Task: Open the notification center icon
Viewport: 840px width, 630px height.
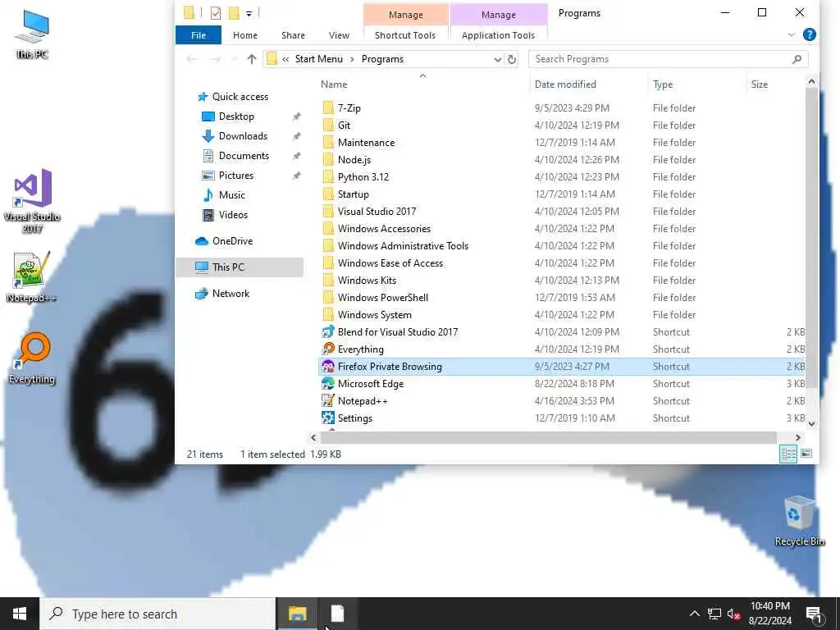Action: click(813, 614)
